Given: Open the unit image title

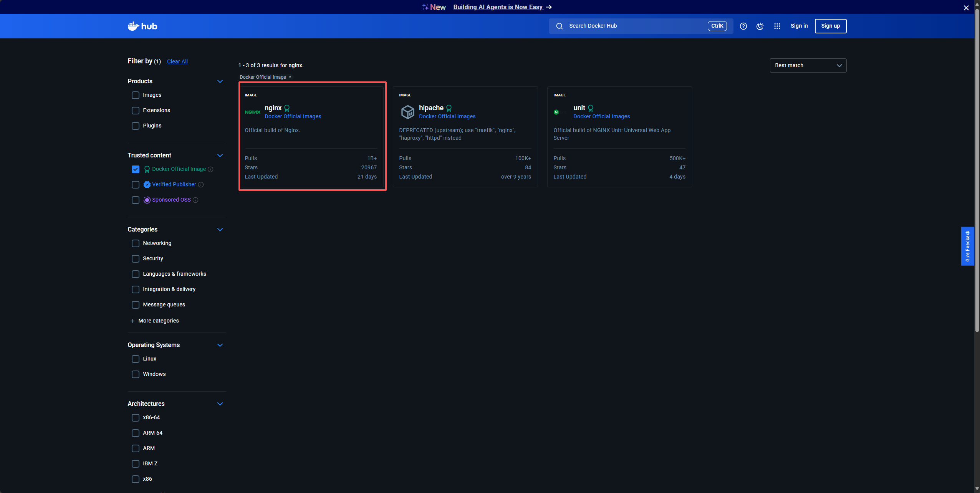Looking at the screenshot, I should 579,108.
